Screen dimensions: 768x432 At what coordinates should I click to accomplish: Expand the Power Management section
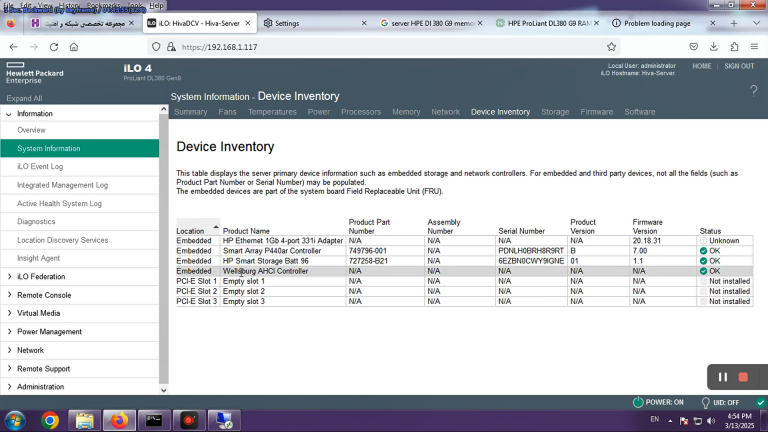[9, 332]
